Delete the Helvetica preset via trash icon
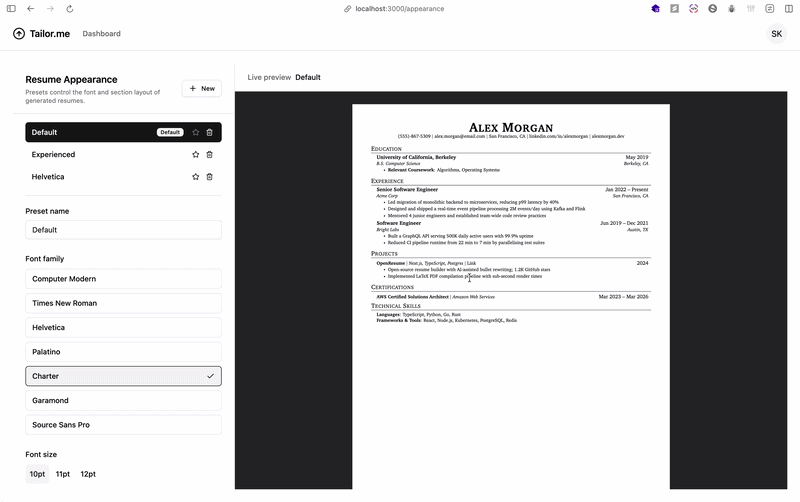Image resolution: width=800 pixels, height=502 pixels. (x=209, y=177)
